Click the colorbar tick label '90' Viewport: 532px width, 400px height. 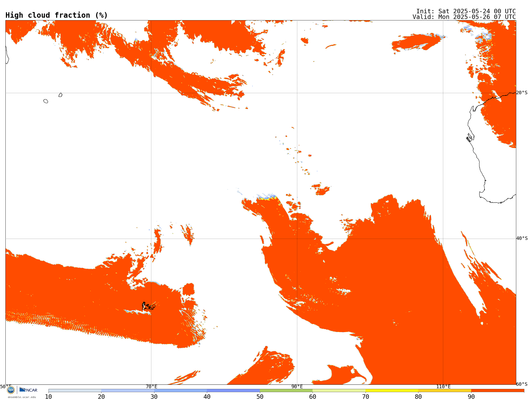point(471,397)
